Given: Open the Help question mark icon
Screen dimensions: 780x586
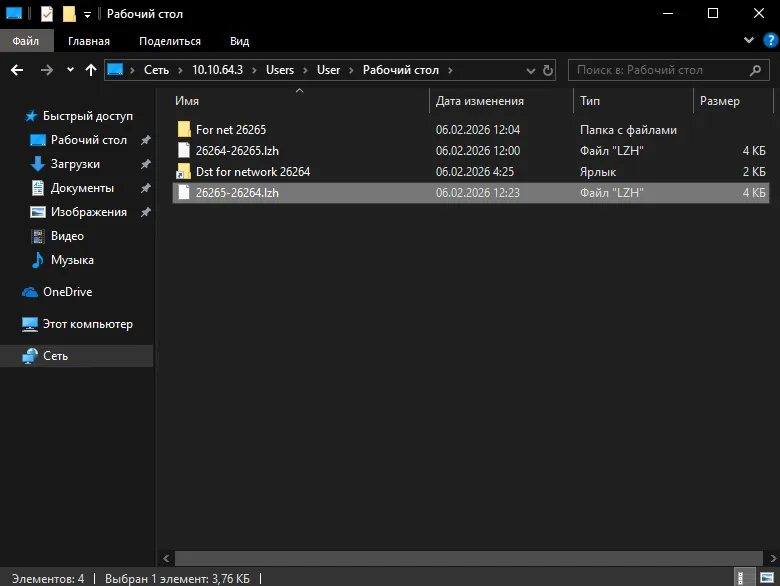Looking at the screenshot, I should [770, 40].
